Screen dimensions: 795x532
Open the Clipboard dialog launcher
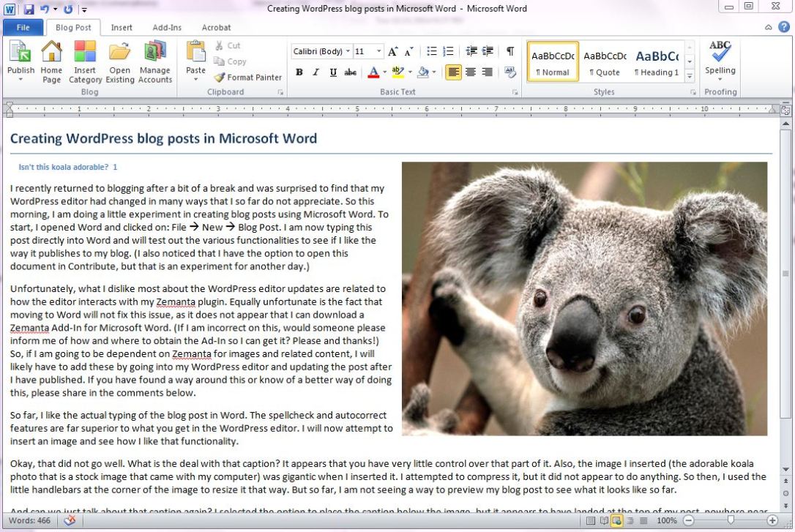[280, 92]
